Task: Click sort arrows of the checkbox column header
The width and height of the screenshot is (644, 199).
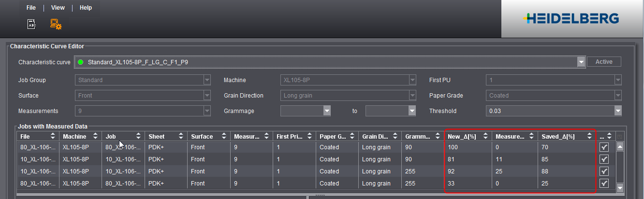Action: pyautogui.click(x=610, y=137)
